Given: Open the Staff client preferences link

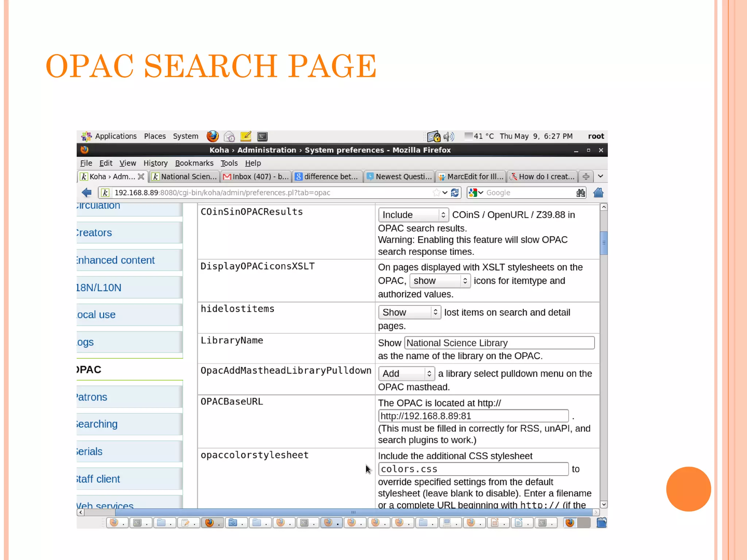Looking at the screenshot, I should coord(98,479).
